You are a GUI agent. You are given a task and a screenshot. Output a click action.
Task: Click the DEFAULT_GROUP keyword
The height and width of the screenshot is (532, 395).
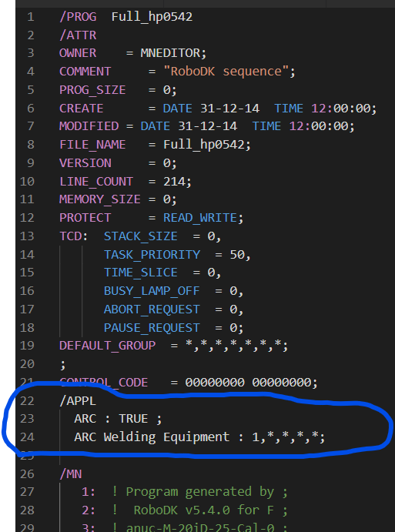pyautogui.click(x=107, y=346)
